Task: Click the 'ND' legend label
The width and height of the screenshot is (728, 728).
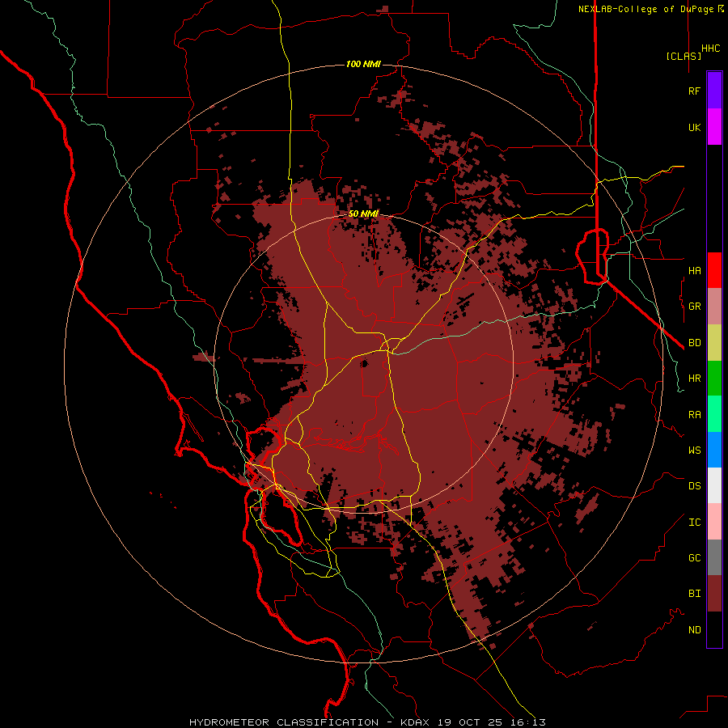Action: point(694,630)
